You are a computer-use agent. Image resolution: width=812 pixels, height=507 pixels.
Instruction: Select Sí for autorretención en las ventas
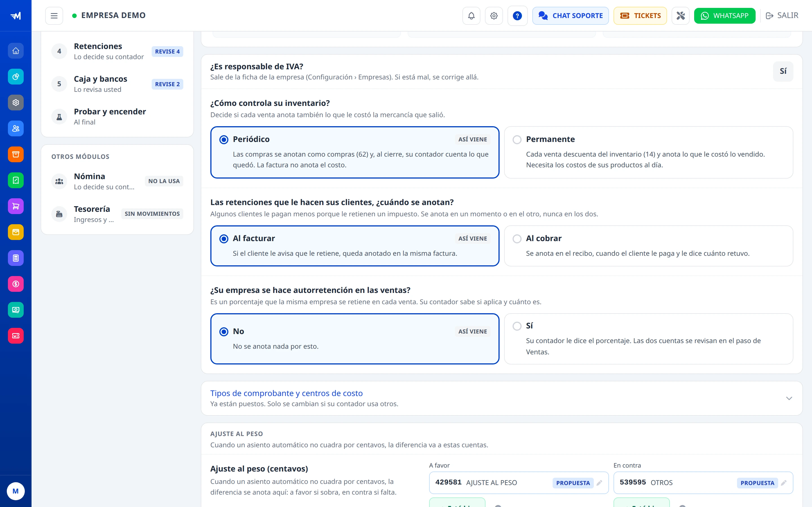click(x=648, y=339)
